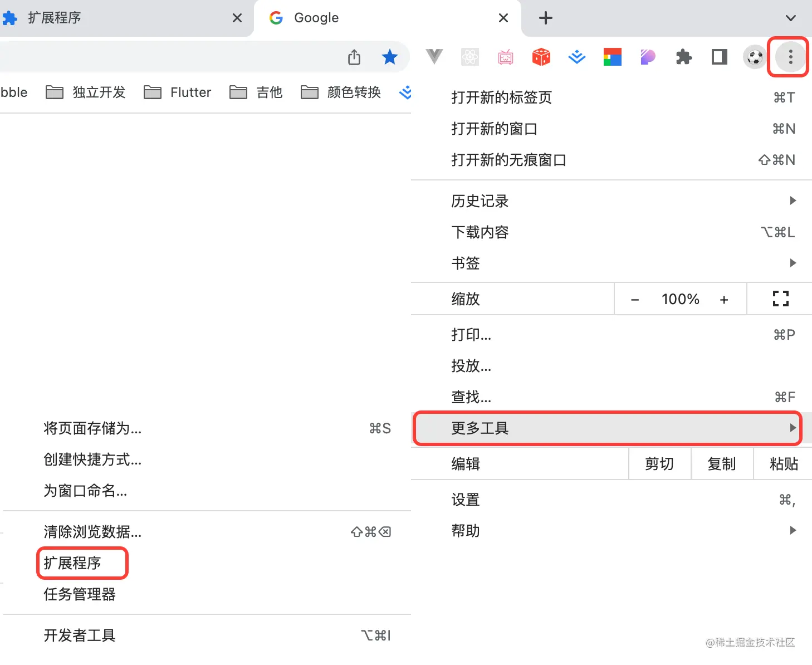The height and width of the screenshot is (665, 812).
Task: Expand the 帮助 submenu
Action: coord(612,531)
